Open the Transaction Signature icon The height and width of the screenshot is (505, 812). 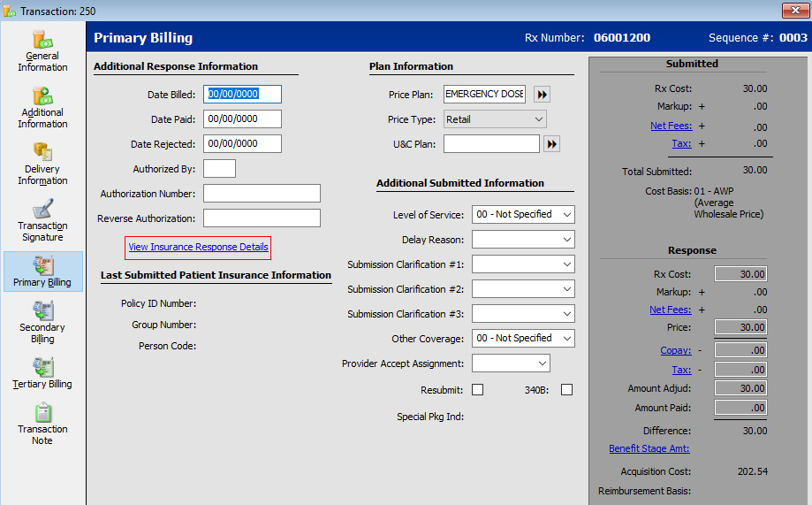coord(42,210)
